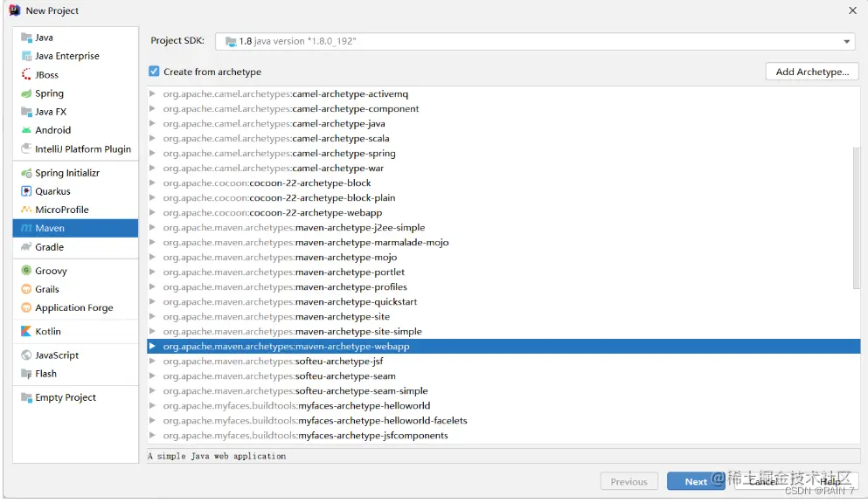Screen dimensions: 868x503
Task: Click the Groovy green circle icon
Action: coord(26,271)
